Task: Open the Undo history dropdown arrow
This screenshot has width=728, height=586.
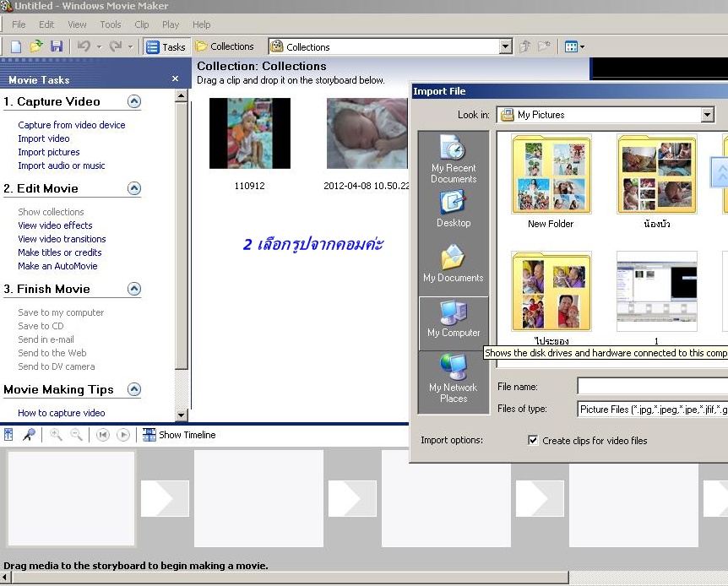Action: pyautogui.click(x=99, y=47)
